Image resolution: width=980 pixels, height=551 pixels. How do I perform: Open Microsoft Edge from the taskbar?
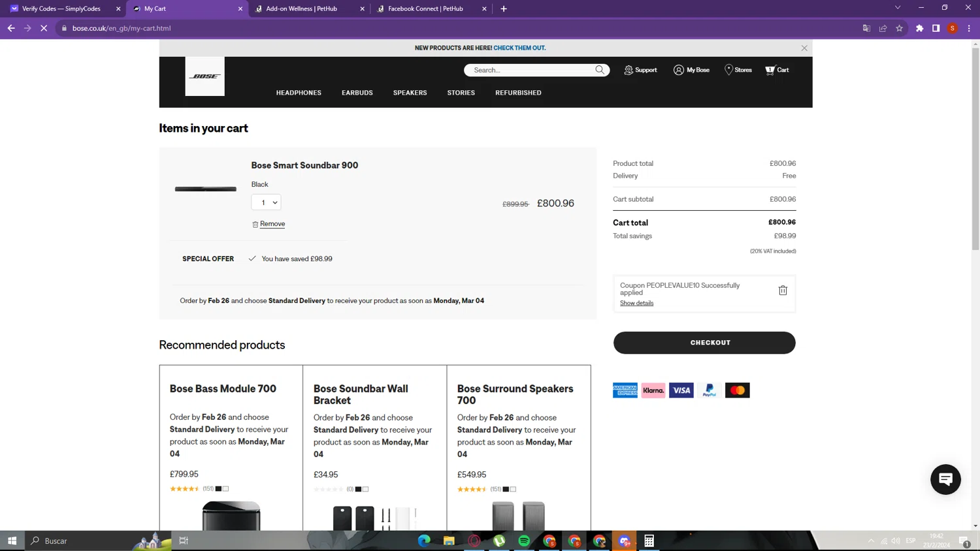coord(424,541)
